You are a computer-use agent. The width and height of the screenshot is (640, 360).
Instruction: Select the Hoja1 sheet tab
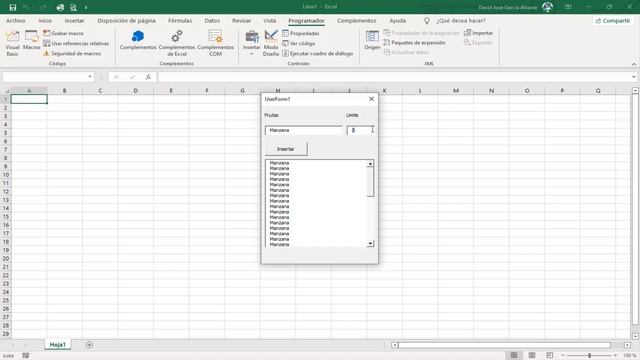[58, 345]
